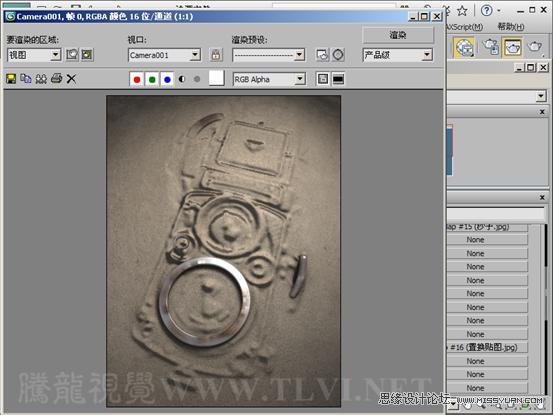The width and height of the screenshot is (553, 415).
Task: Toggle the red channel display
Action: tap(137, 79)
